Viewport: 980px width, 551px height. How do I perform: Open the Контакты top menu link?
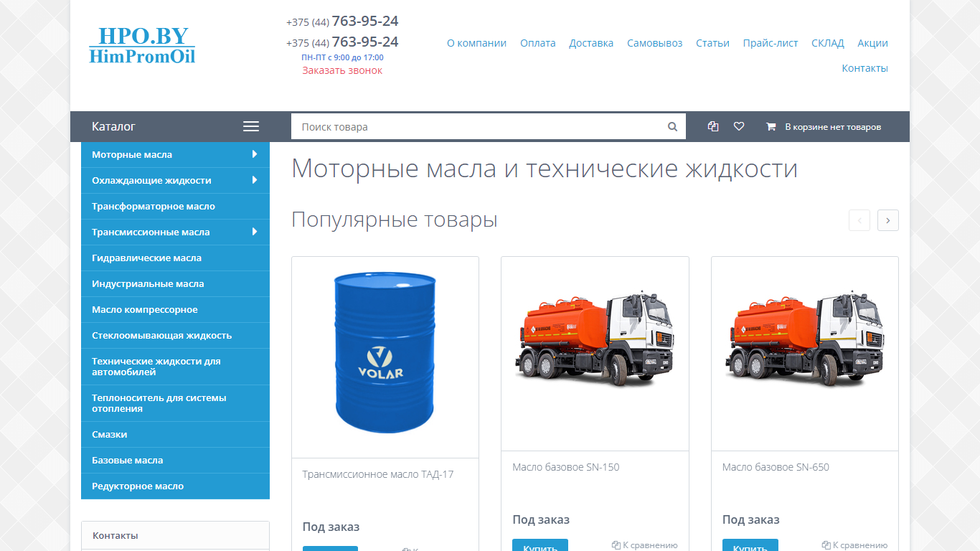[x=864, y=68]
